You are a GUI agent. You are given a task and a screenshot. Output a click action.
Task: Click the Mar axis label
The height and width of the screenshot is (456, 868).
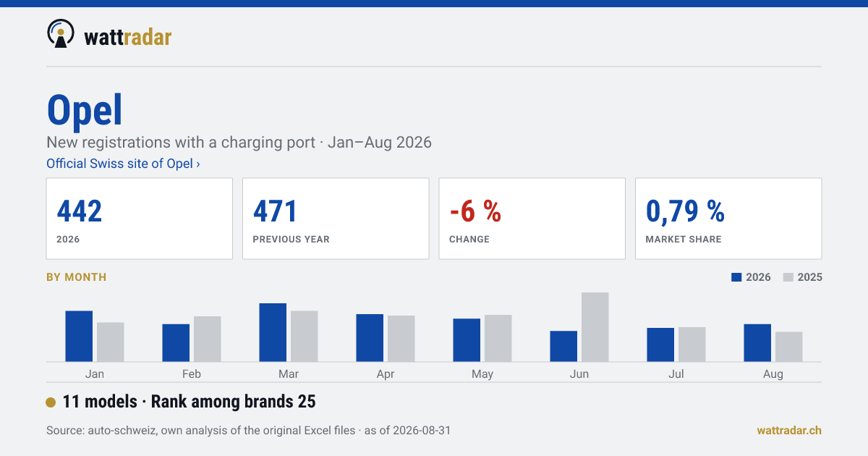(289, 374)
